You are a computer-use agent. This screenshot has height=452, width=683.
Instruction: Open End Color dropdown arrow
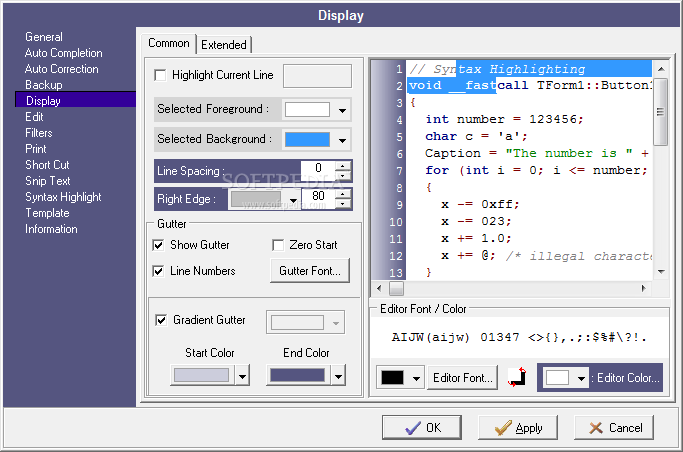[338, 376]
